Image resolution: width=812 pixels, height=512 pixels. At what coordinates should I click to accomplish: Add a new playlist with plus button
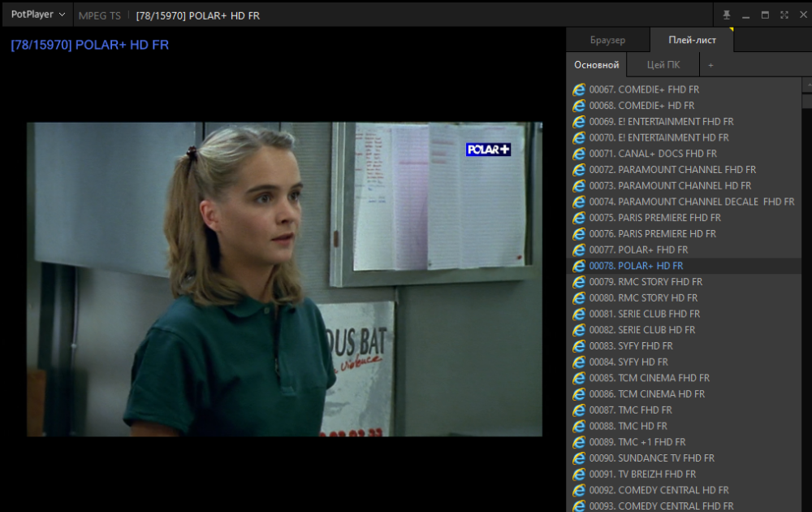pyautogui.click(x=710, y=65)
